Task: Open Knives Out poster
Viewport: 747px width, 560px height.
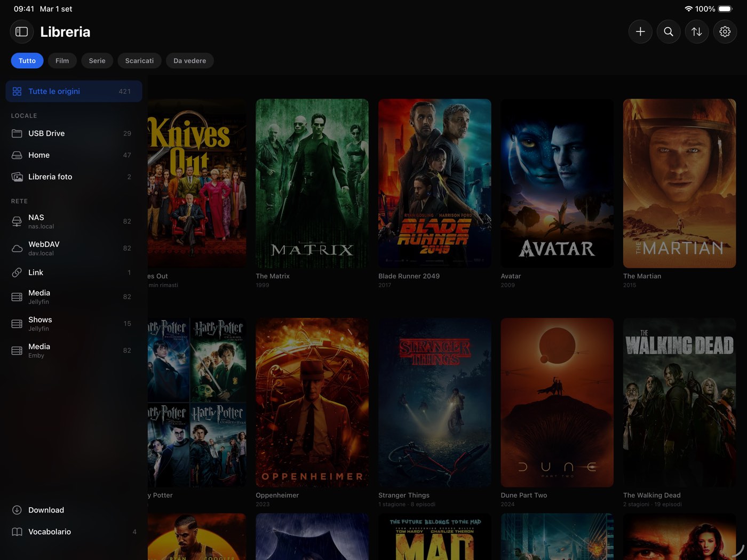Action: click(197, 183)
